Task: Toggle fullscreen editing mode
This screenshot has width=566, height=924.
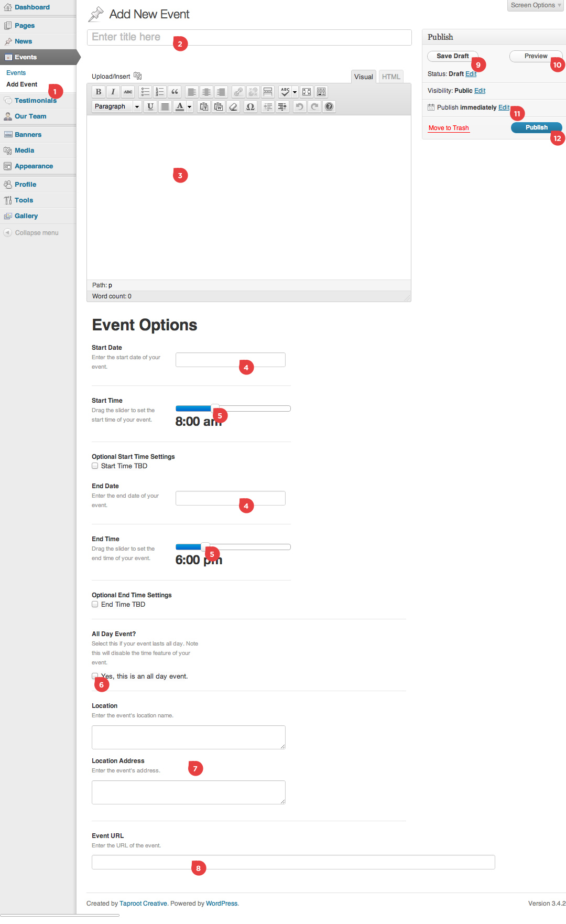Action: click(307, 92)
